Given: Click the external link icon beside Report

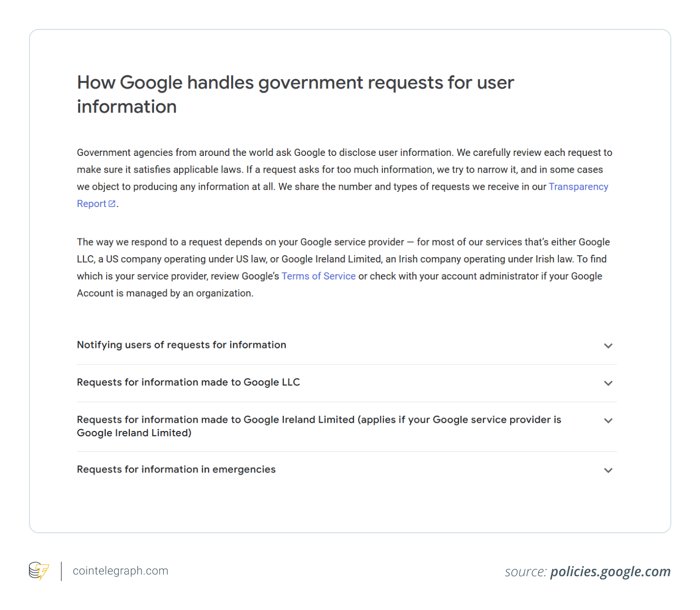Looking at the screenshot, I should [x=112, y=204].
